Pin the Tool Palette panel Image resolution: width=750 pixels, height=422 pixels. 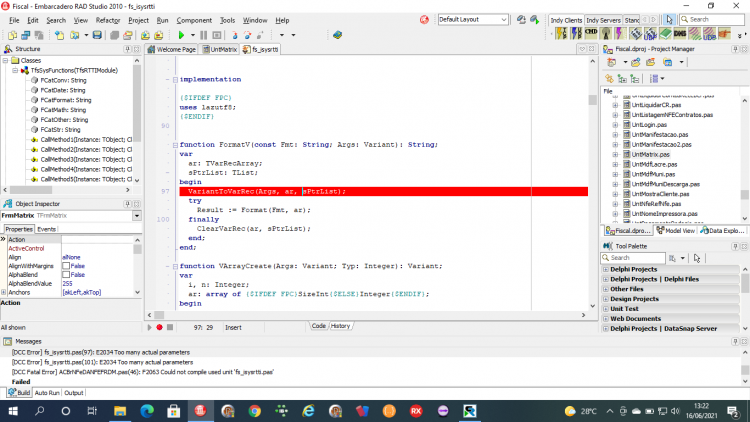click(735, 246)
